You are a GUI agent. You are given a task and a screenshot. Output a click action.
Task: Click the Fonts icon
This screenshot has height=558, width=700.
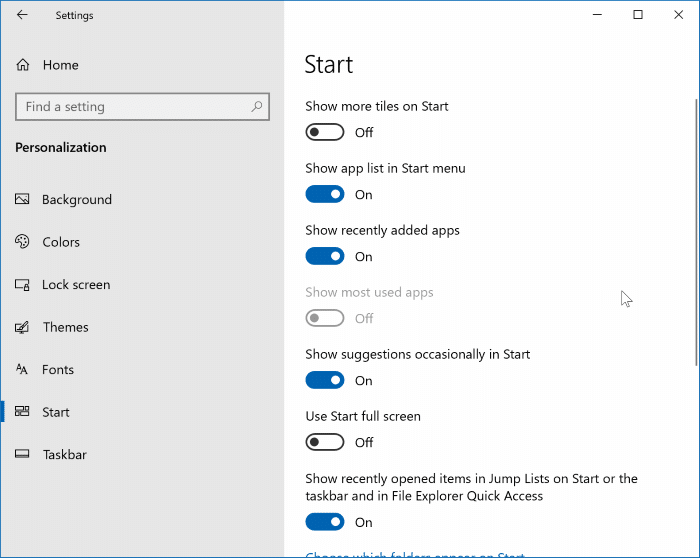tap(22, 369)
